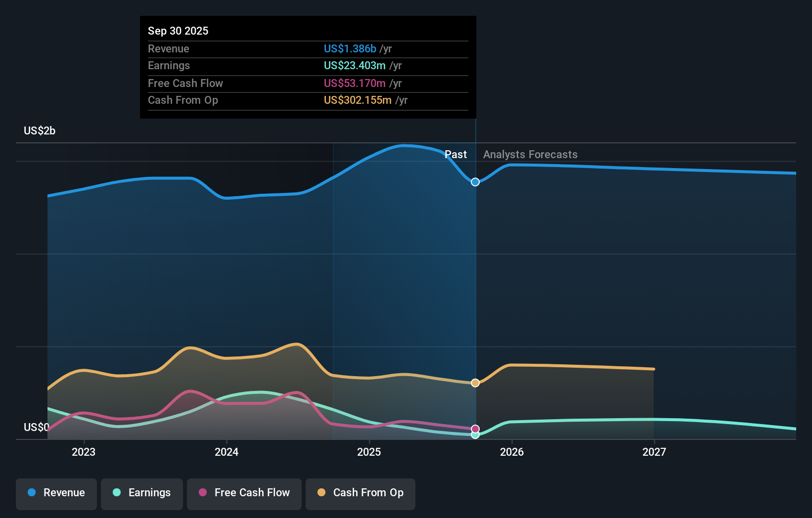
Task: Toggle the Cash From Op legend button
Action: tap(361, 494)
